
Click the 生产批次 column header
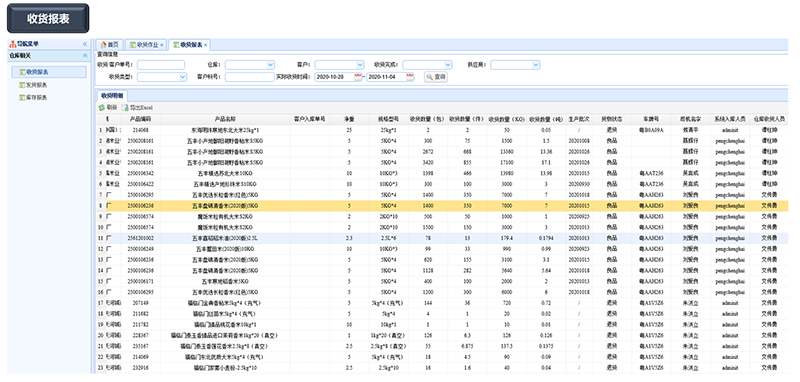(x=579, y=119)
